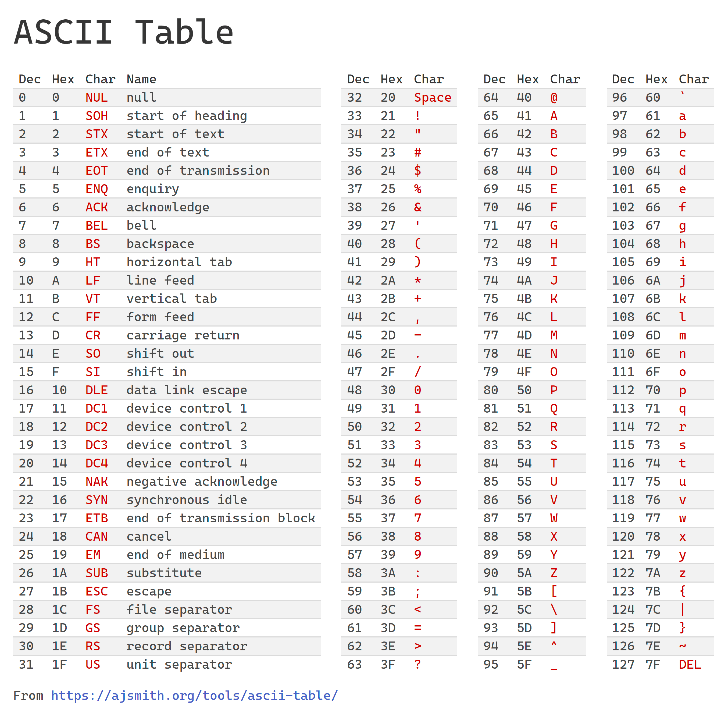
Task: Open the ajsmith.org ascii-table link
Action: (194, 695)
